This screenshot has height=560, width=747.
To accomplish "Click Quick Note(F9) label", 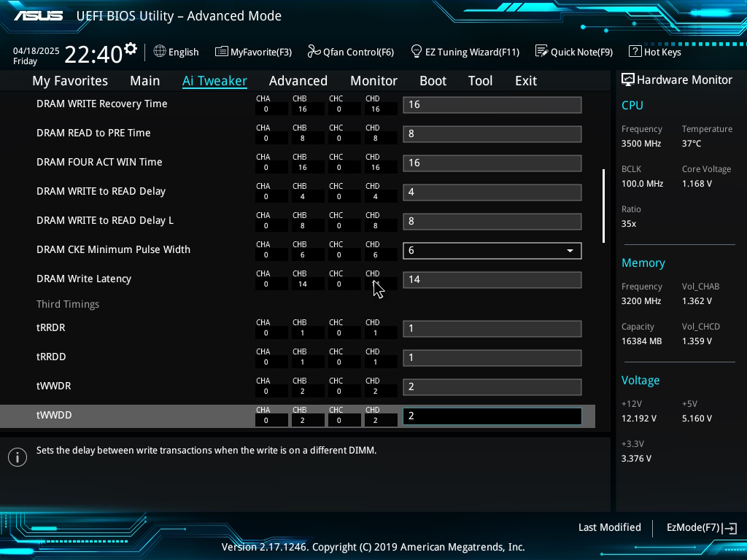I will [x=581, y=52].
